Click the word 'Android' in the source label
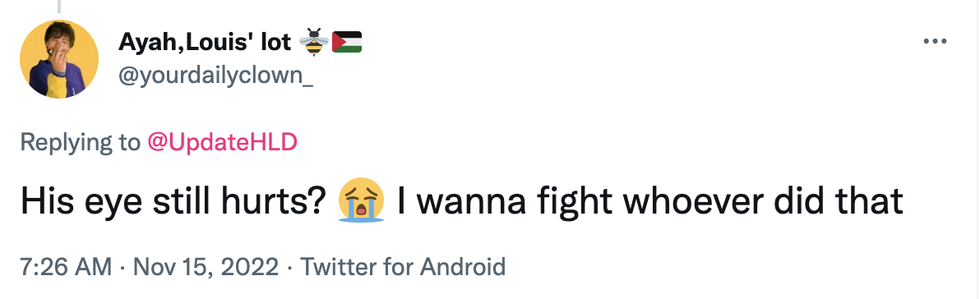 coord(462,267)
